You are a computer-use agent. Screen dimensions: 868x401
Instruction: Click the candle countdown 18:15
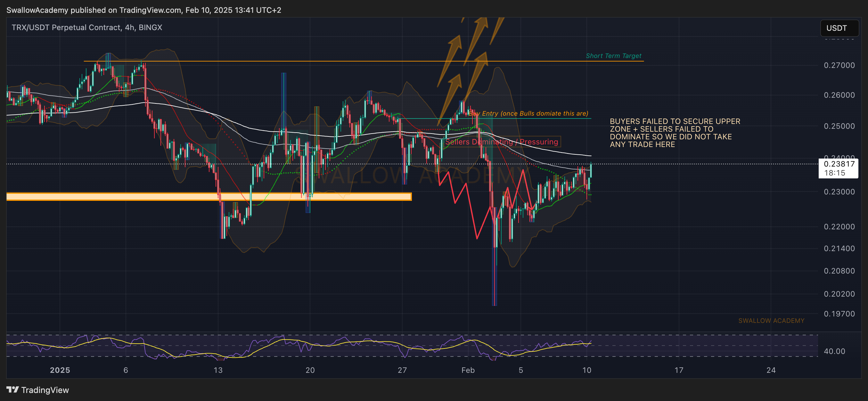834,173
